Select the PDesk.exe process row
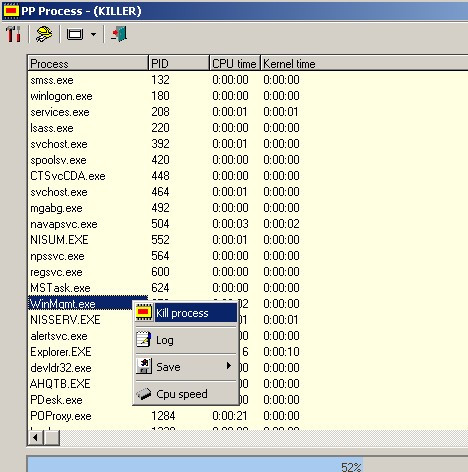The height and width of the screenshot is (472, 468). click(56, 400)
